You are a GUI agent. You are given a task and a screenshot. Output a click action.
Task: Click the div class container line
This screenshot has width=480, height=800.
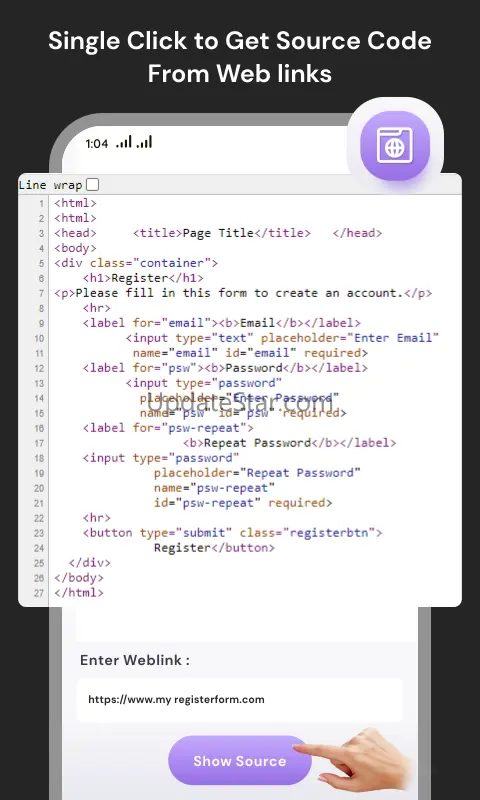tap(136, 263)
